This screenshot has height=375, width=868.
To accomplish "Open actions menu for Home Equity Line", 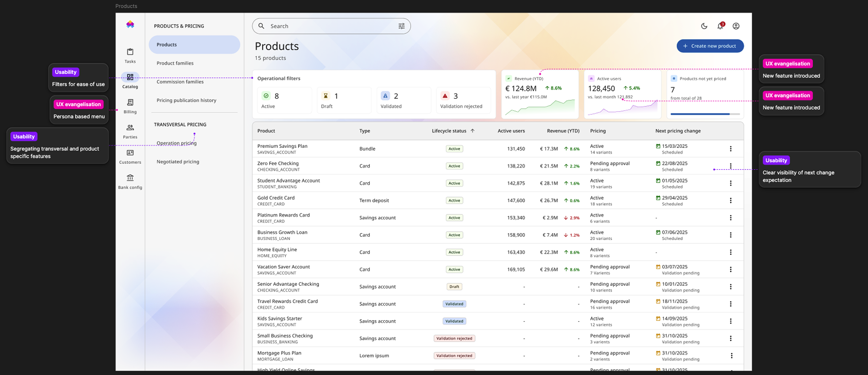I will click(x=731, y=252).
